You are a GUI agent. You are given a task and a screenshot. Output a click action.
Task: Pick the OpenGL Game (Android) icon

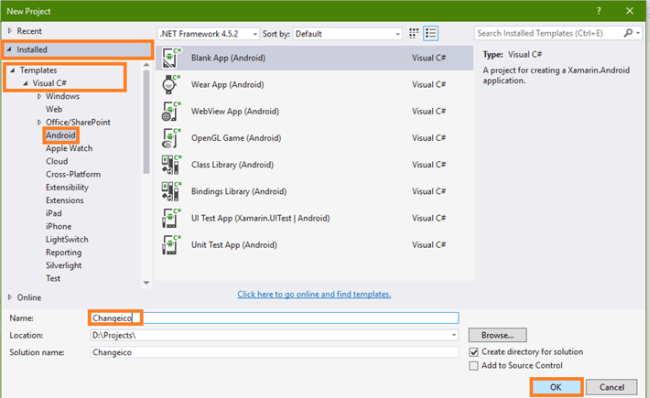[171, 138]
